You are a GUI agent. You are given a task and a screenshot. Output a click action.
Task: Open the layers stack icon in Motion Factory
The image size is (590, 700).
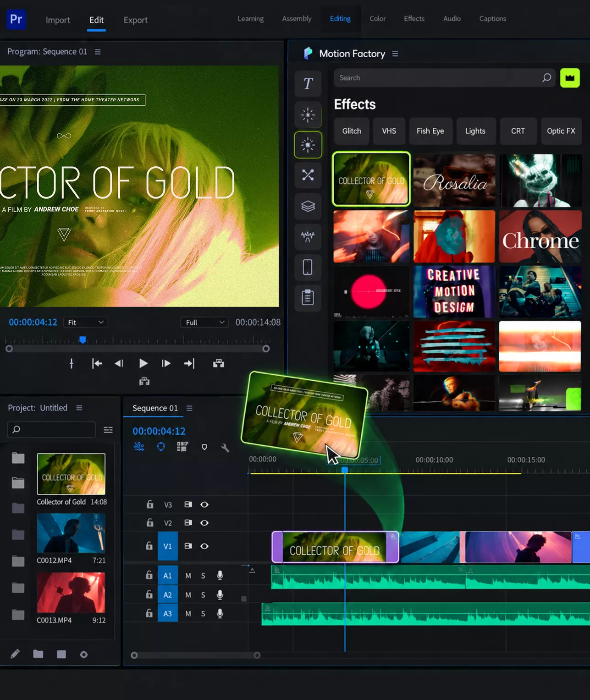coord(308,206)
